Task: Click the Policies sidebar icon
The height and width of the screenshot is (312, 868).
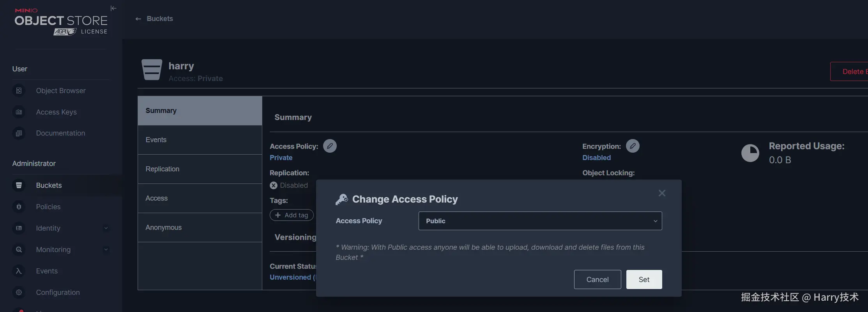Action: pyautogui.click(x=19, y=207)
